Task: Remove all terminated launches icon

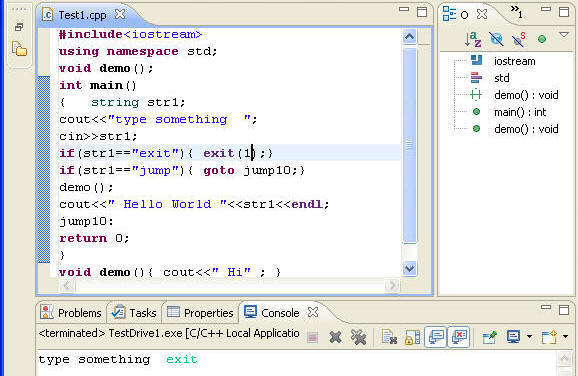Action: [358, 337]
